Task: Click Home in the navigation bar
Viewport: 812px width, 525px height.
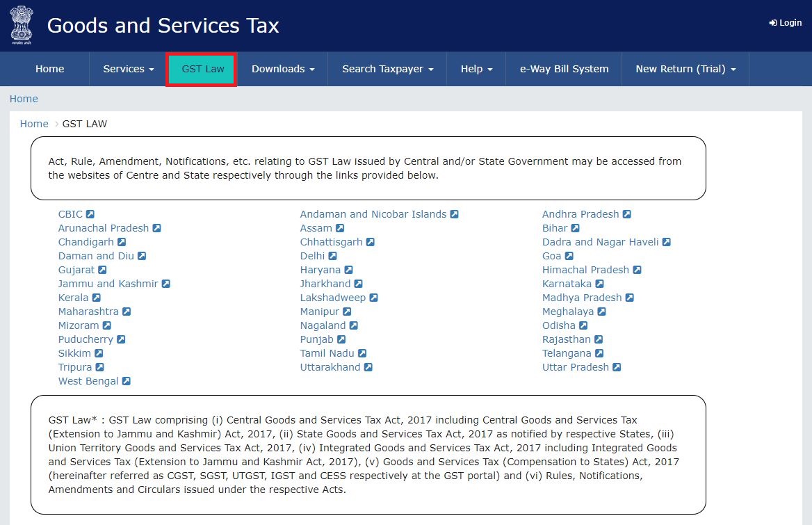Action: [49, 68]
